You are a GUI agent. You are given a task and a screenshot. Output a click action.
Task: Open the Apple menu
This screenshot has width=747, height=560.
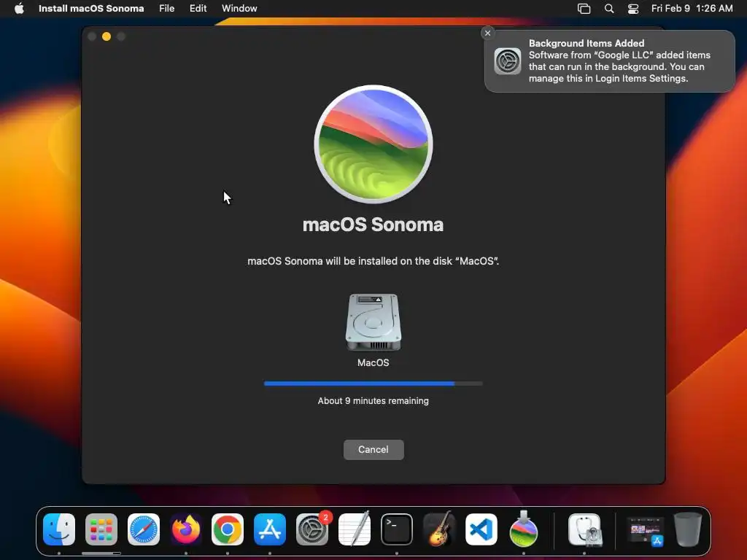pos(19,9)
